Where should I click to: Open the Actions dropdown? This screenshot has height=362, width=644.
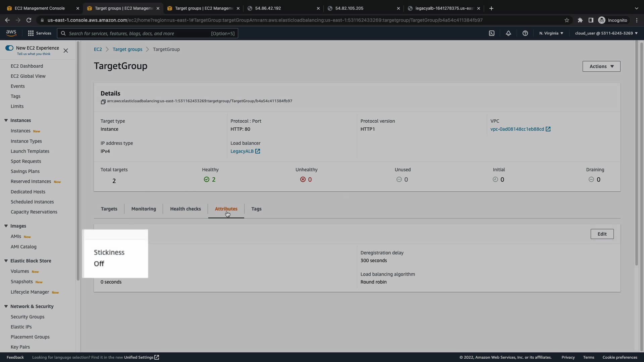tap(601, 66)
